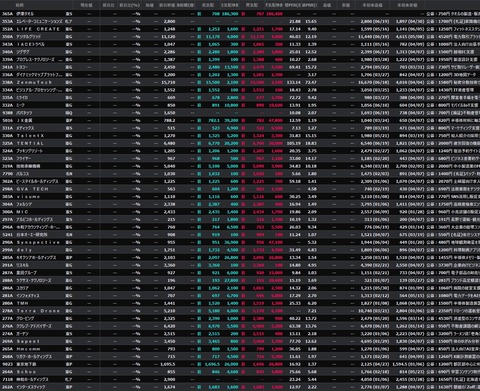Click stock code 7118 in the list
Viewport: 480px width, 391px height.
click(x=7, y=379)
